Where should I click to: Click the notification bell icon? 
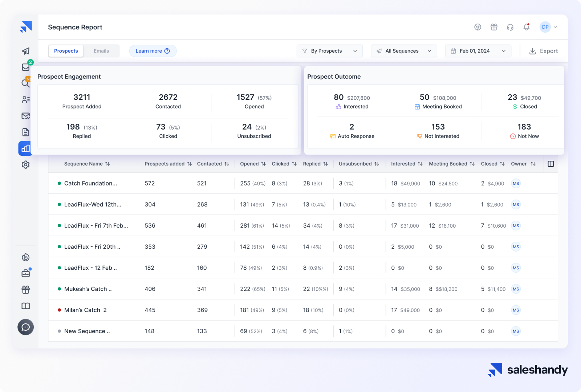526,27
